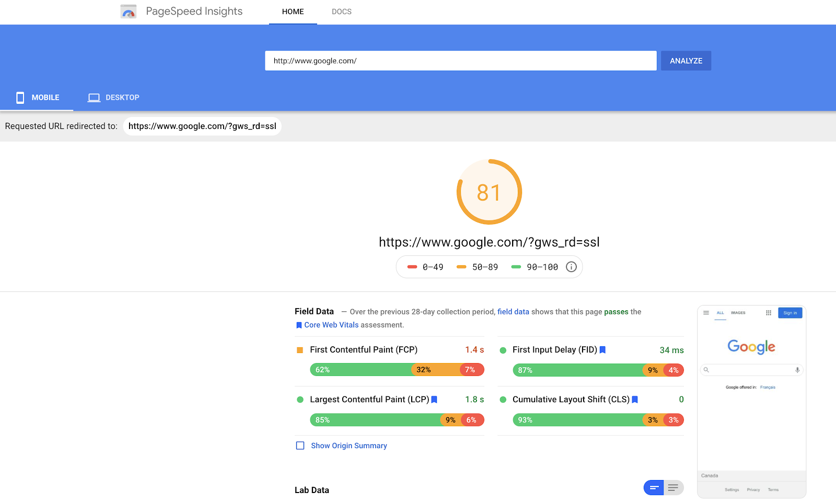This screenshot has width=836, height=504.
Task: Open the Core Web Vitals link
Action: (331, 325)
